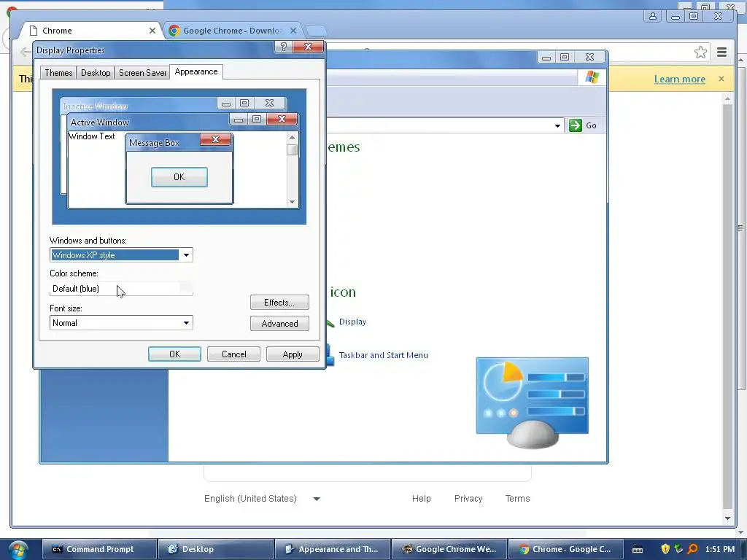Click the Chrome user profile icon

(x=653, y=16)
